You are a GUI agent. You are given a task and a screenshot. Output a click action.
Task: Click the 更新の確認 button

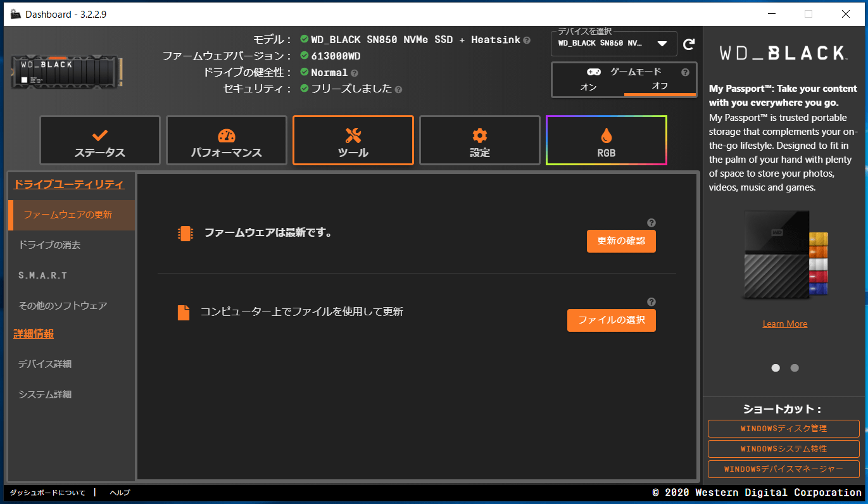621,241
